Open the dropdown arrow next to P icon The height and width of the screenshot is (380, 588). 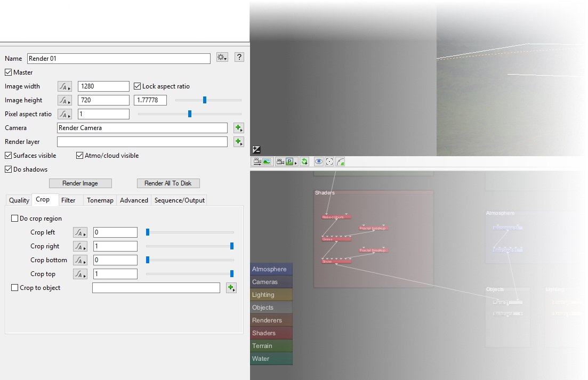pos(295,163)
